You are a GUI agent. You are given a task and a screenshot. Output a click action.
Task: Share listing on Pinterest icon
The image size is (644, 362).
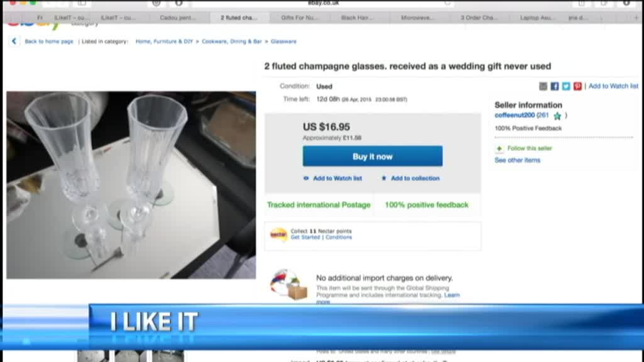[x=577, y=86]
